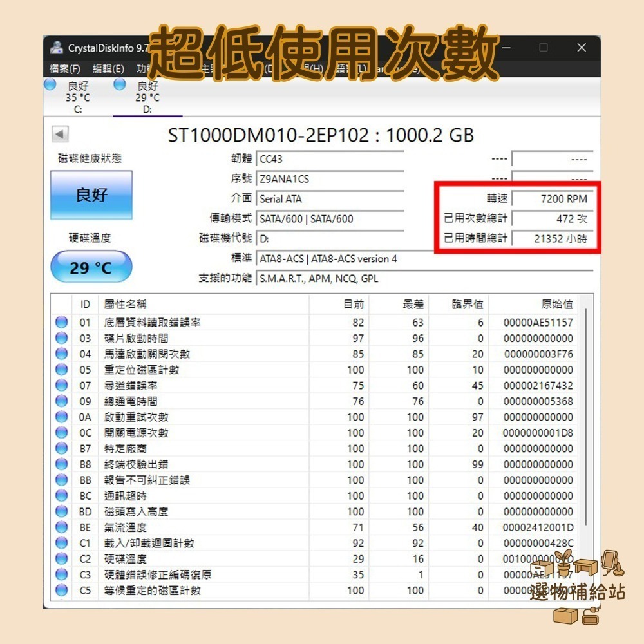This screenshot has width=644, height=644.
Task: Click status icon for attribute 09
Action: click(x=62, y=401)
